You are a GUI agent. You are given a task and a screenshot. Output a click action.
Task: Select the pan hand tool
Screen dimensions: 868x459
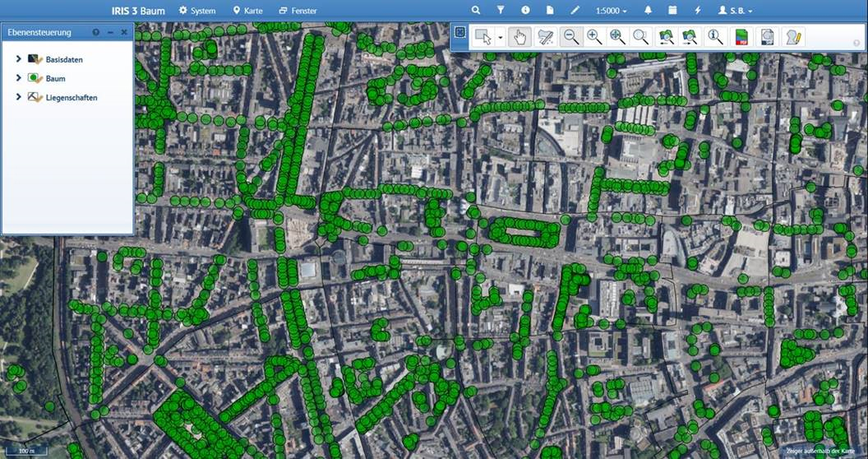tap(519, 37)
